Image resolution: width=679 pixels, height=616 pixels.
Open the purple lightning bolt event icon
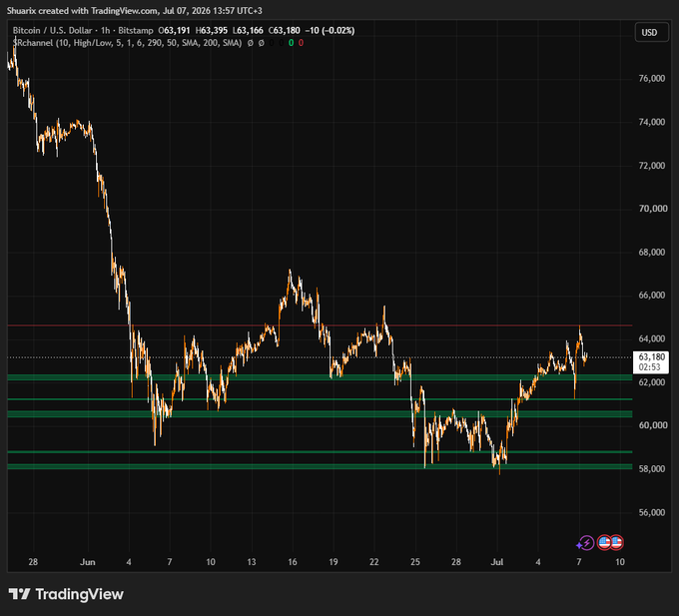point(586,543)
